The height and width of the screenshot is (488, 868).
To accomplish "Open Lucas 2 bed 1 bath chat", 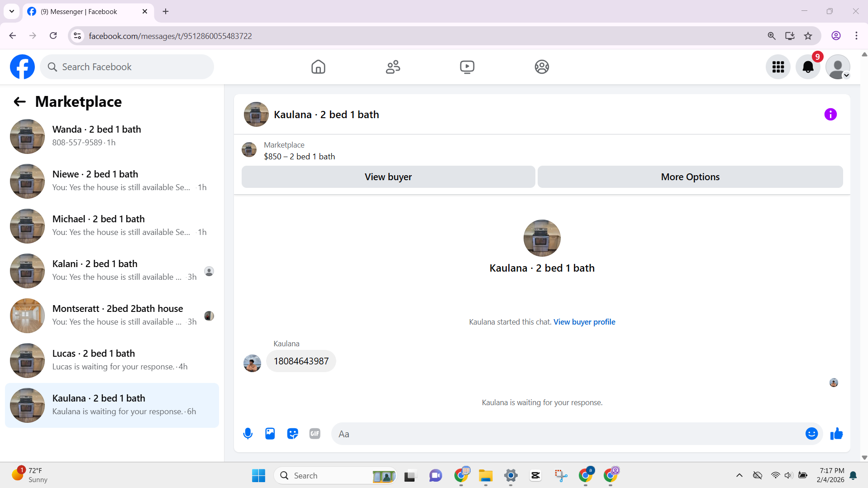I will [x=112, y=360].
